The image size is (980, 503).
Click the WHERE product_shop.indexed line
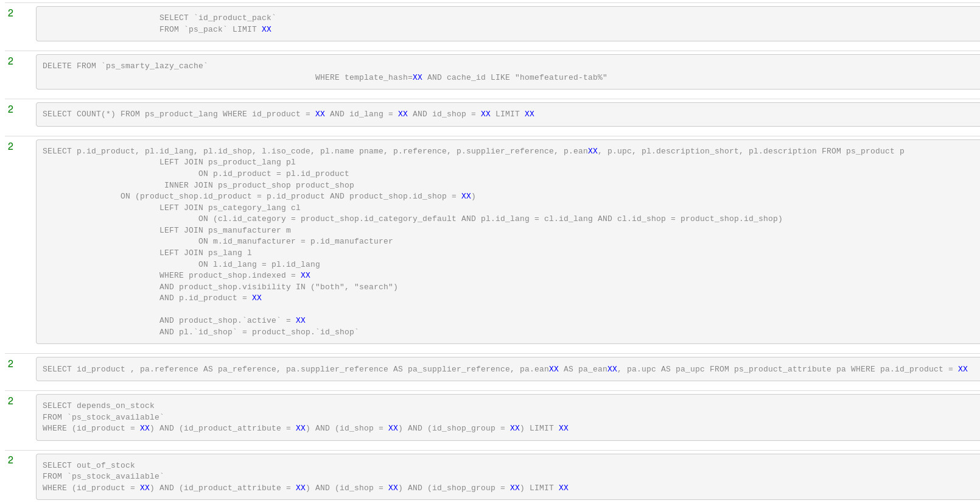coord(234,275)
